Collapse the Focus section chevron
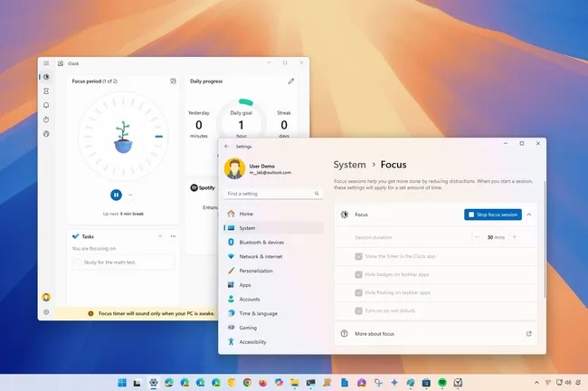 (x=529, y=215)
